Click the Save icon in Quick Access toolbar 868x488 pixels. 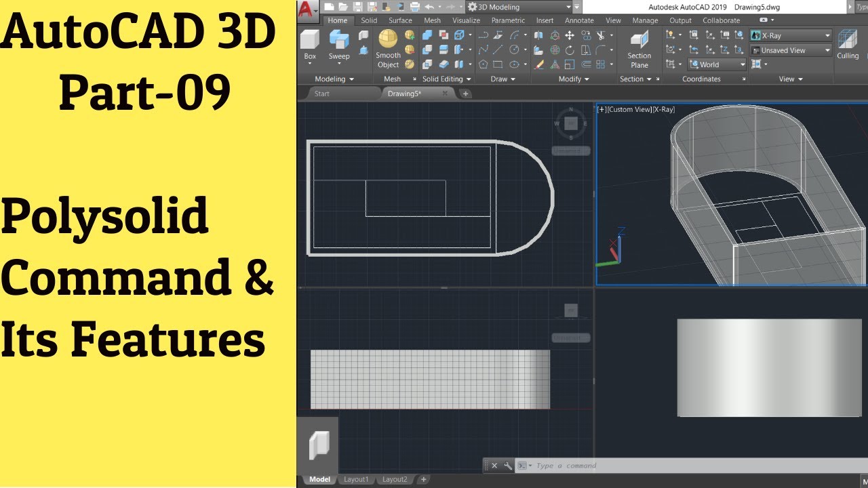pos(357,7)
